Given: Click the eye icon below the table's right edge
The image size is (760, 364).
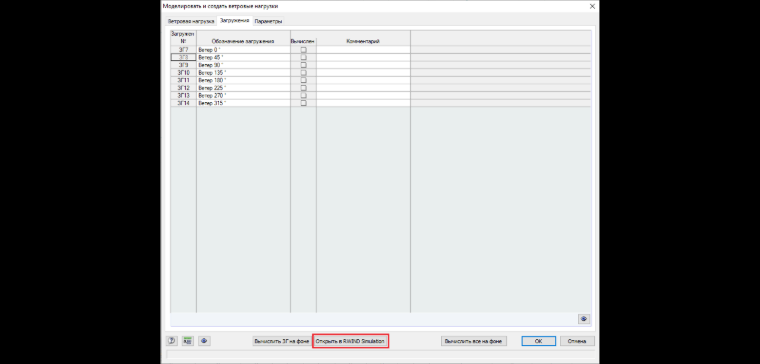Looking at the screenshot, I should pos(584,319).
